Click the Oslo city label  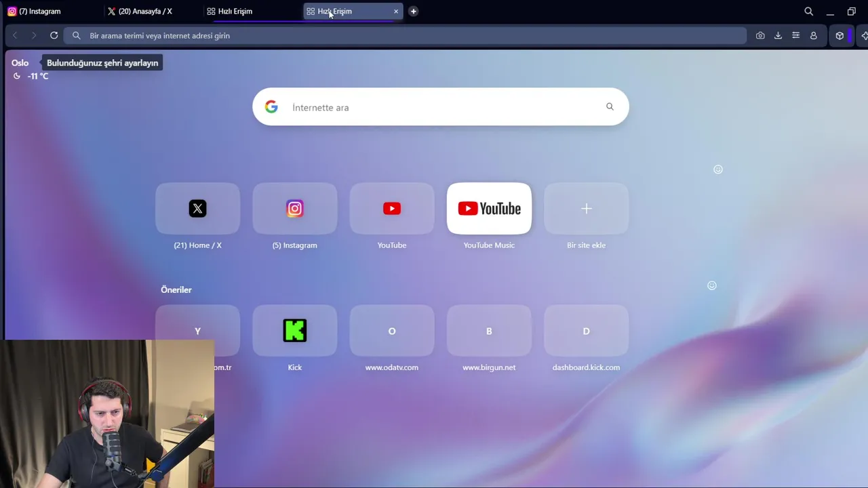(x=20, y=63)
